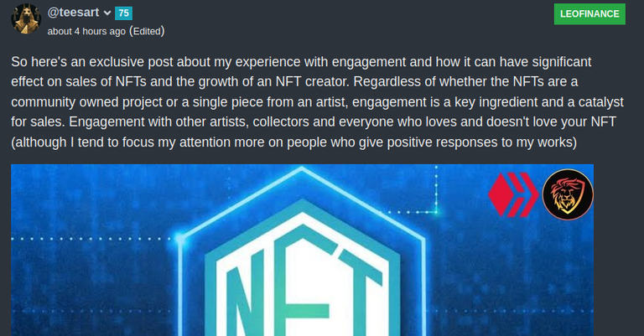Click the glowing dot at hexagon's left corner
Viewport: 644px width, 336px height.
click(179, 238)
